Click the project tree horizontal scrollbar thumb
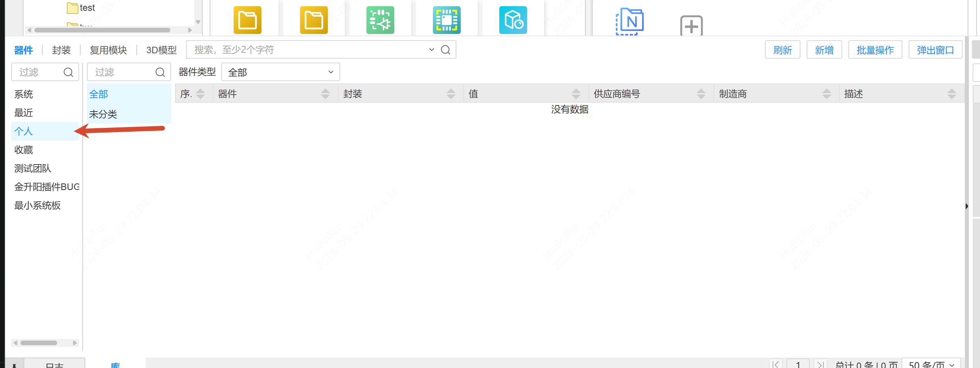The image size is (980, 368). [x=102, y=30]
